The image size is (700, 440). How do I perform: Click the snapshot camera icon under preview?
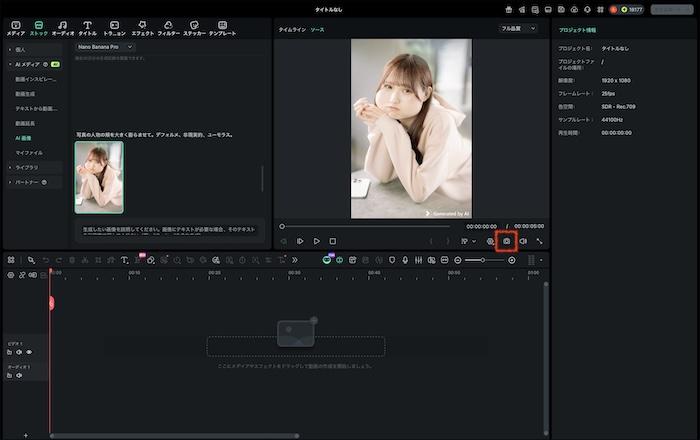506,241
